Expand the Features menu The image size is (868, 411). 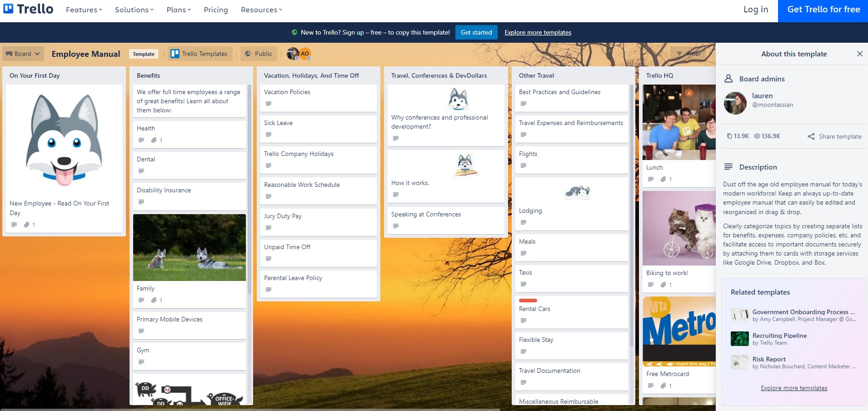pos(84,10)
